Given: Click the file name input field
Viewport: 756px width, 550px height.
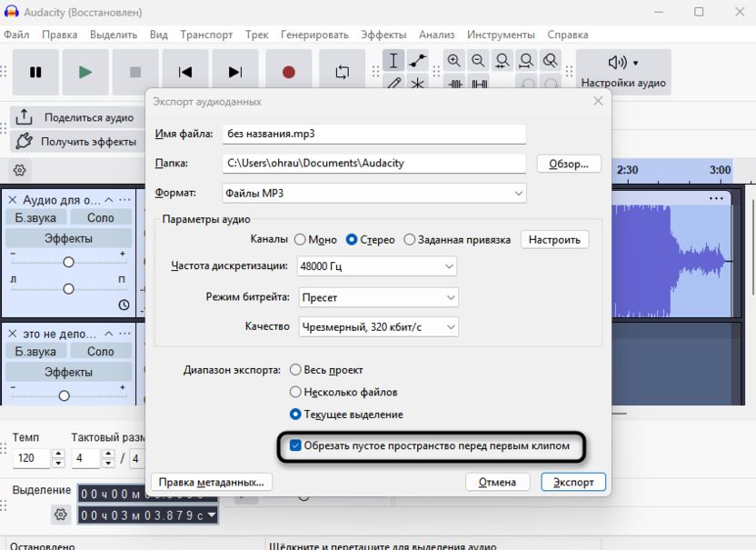Looking at the screenshot, I should point(373,134).
